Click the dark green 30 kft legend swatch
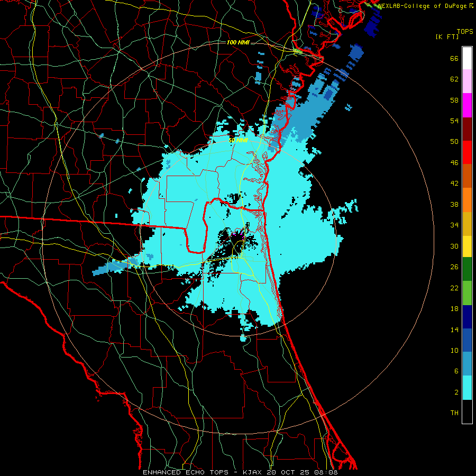Screen dimensions: 476x476 tap(467, 269)
